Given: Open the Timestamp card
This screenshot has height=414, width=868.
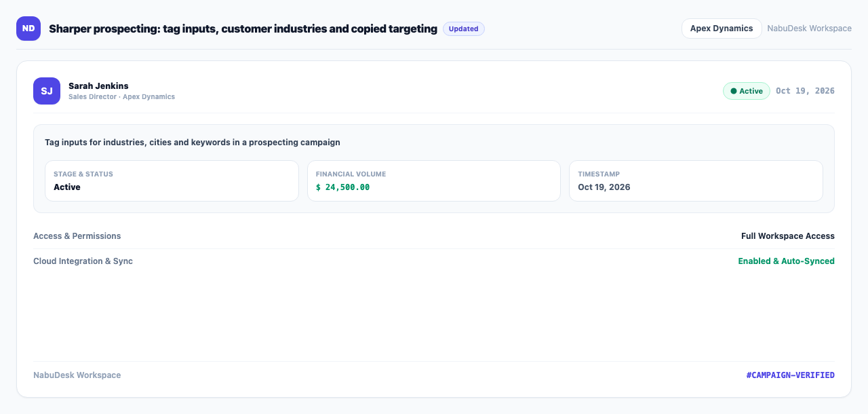Looking at the screenshot, I should 696,181.
